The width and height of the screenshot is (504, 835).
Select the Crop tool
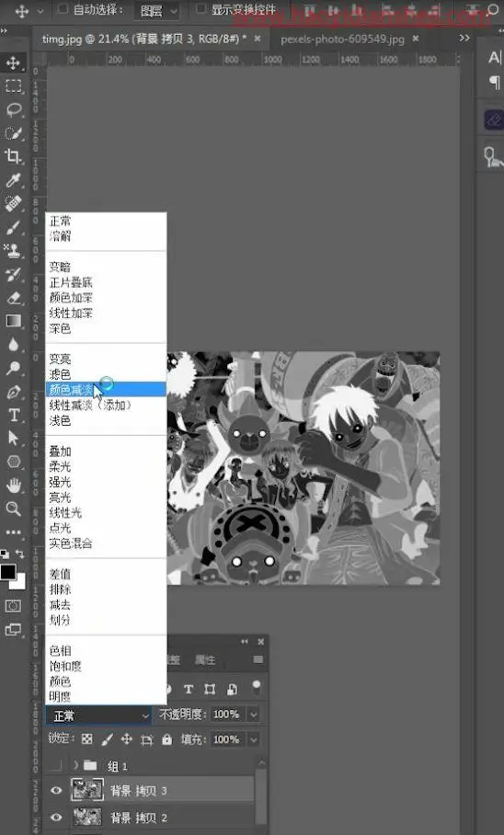pyautogui.click(x=13, y=156)
